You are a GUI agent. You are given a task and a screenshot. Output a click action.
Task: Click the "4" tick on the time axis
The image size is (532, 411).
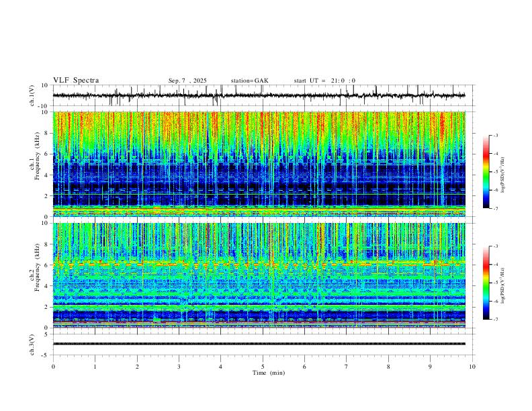[x=220, y=367]
